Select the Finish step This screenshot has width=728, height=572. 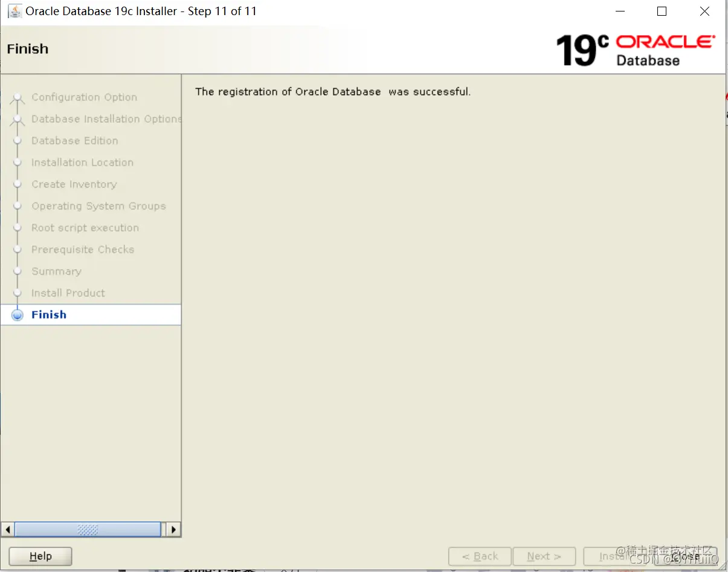pos(91,314)
